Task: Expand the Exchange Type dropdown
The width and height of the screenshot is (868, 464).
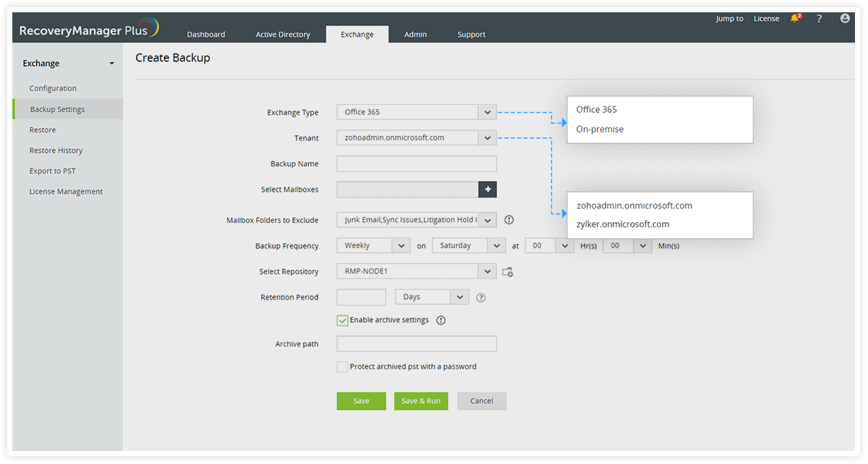Action: 487,112
